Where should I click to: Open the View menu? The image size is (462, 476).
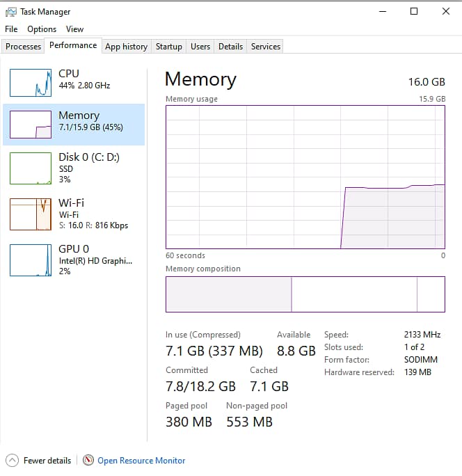[74, 29]
